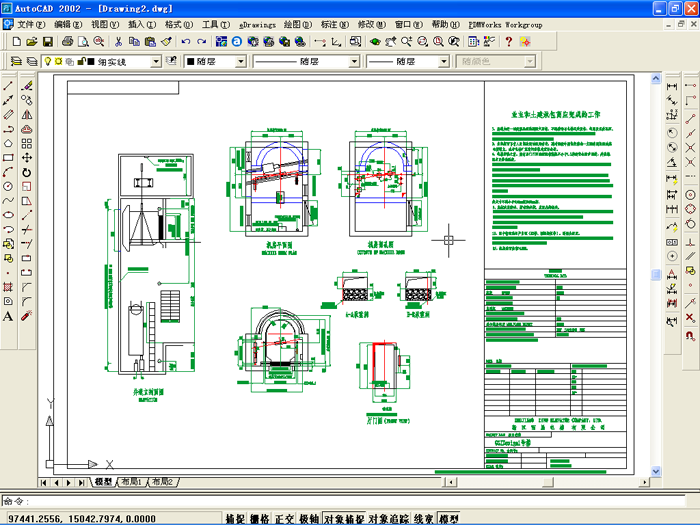
Task: Open the 格式 (Format) menu
Action: point(178,23)
